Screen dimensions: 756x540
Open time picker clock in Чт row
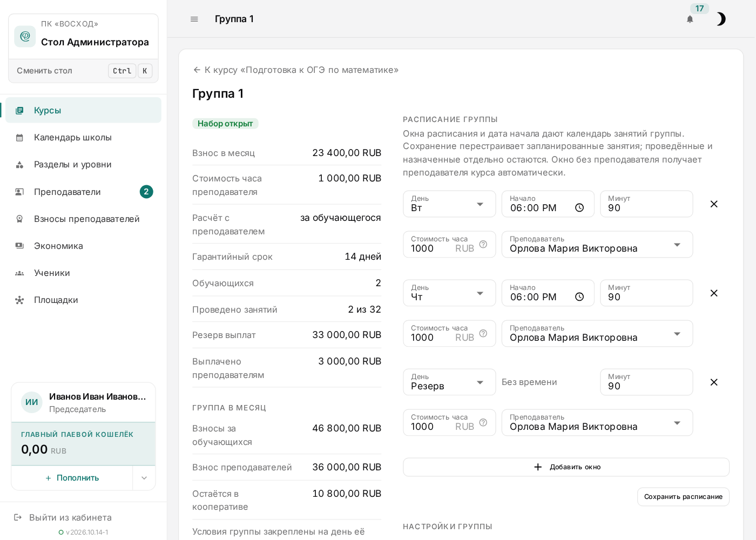579,297
